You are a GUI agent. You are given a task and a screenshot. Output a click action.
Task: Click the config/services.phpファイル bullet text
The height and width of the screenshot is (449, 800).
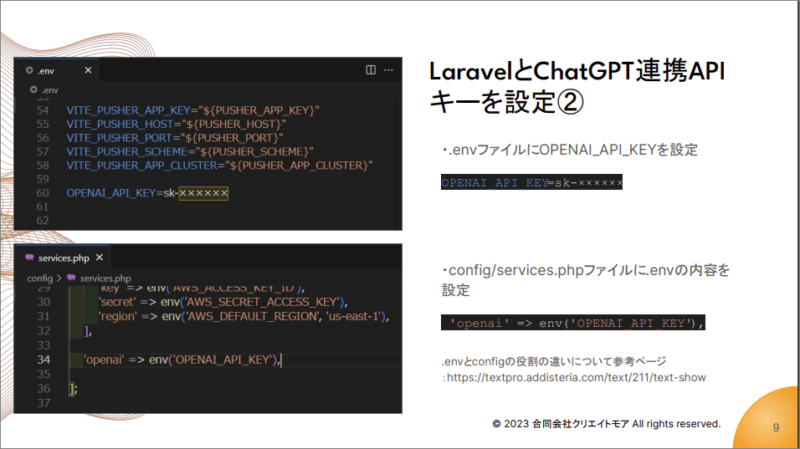coord(586,280)
